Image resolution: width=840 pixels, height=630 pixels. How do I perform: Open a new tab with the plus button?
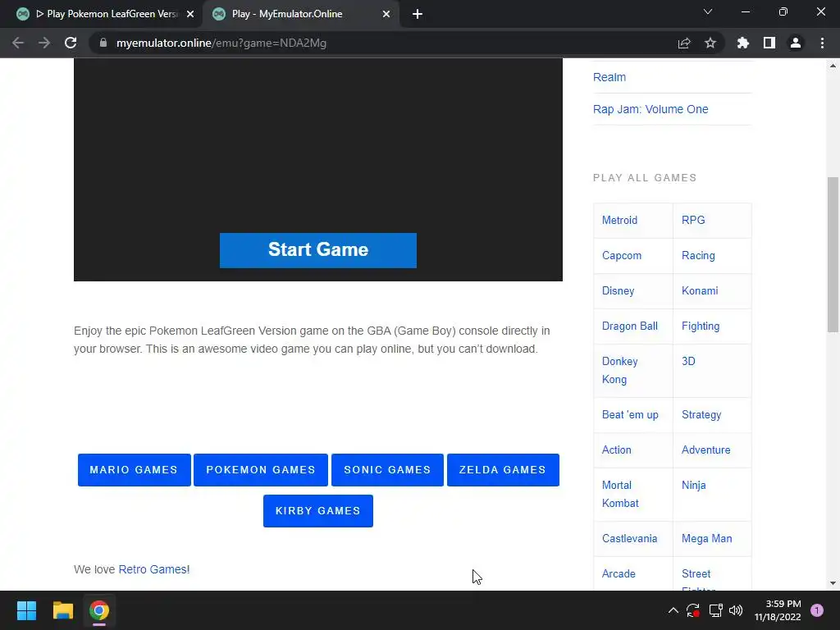pos(418,14)
